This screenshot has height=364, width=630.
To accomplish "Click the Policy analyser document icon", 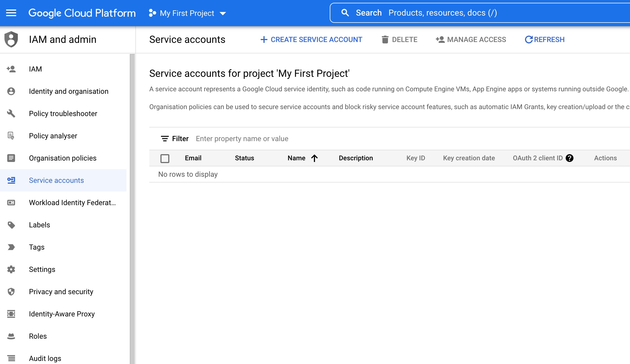I will (x=11, y=136).
